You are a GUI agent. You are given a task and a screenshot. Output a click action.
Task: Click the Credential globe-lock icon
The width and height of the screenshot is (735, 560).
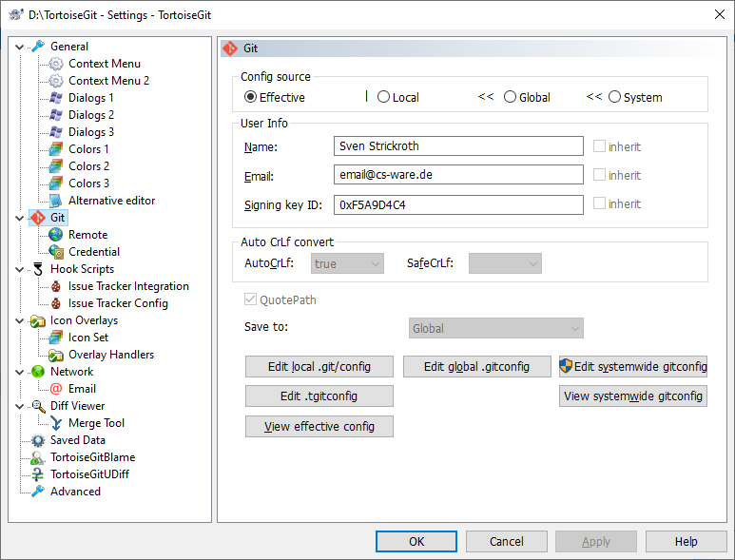[x=56, y=252]
